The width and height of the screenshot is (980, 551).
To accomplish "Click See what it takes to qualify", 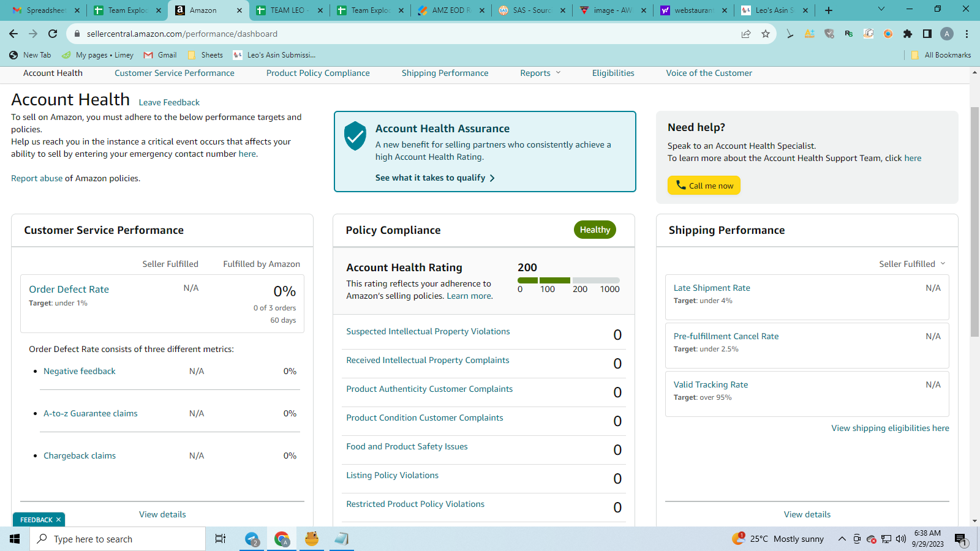I will click(x=435, y=178).
